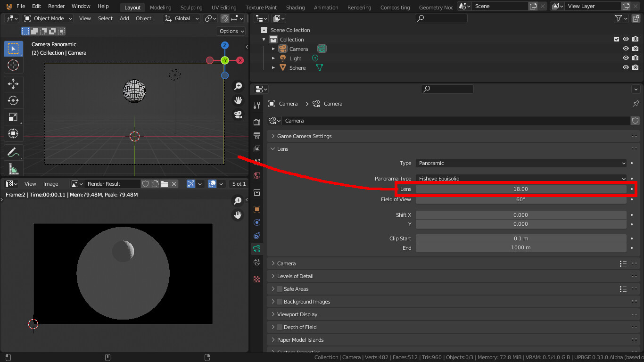The width and height of the screenshot is (644, 362).
Task: Switch to the World Properties globe icon
Action: [x=256, y=175]
